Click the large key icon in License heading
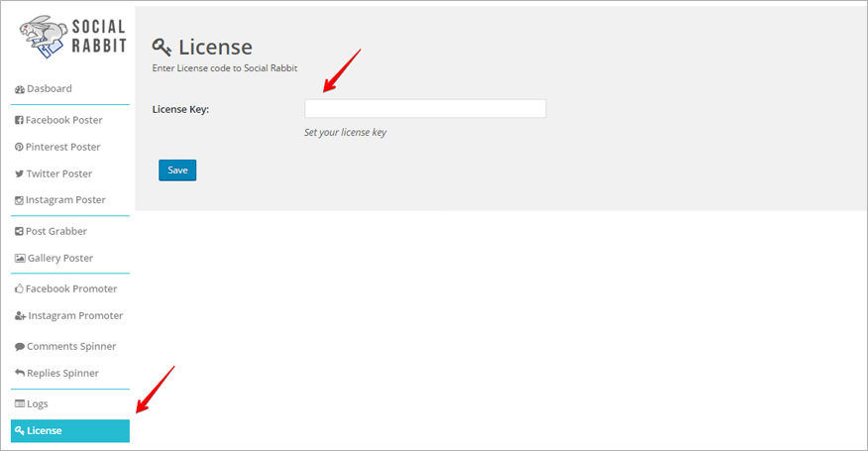 [x=162, y=48]
